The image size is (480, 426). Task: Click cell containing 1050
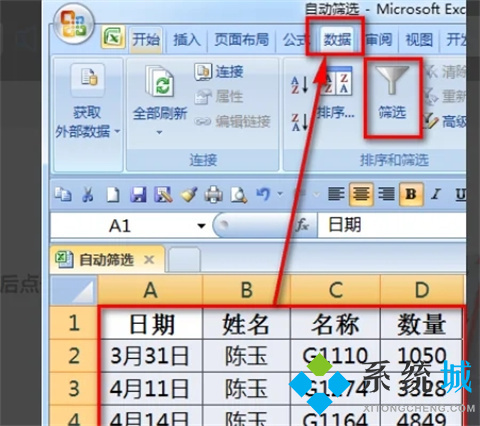point(422,356)
